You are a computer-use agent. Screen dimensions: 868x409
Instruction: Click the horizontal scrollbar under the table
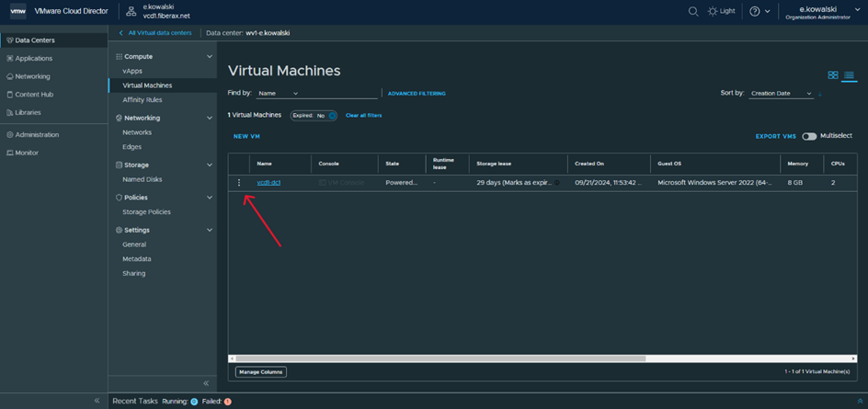[x=441, y=358]
